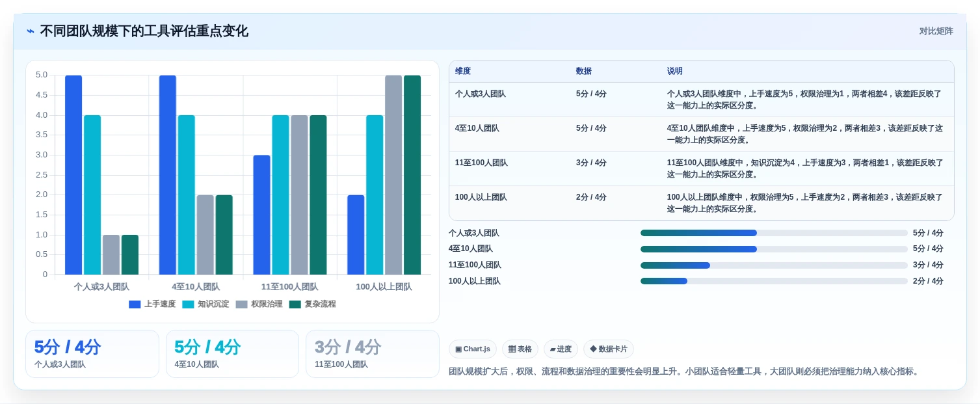Click the 11至100人团队 data card
Image resolution: width=980 pixels, height=404 pixels.
pos(373,354)
